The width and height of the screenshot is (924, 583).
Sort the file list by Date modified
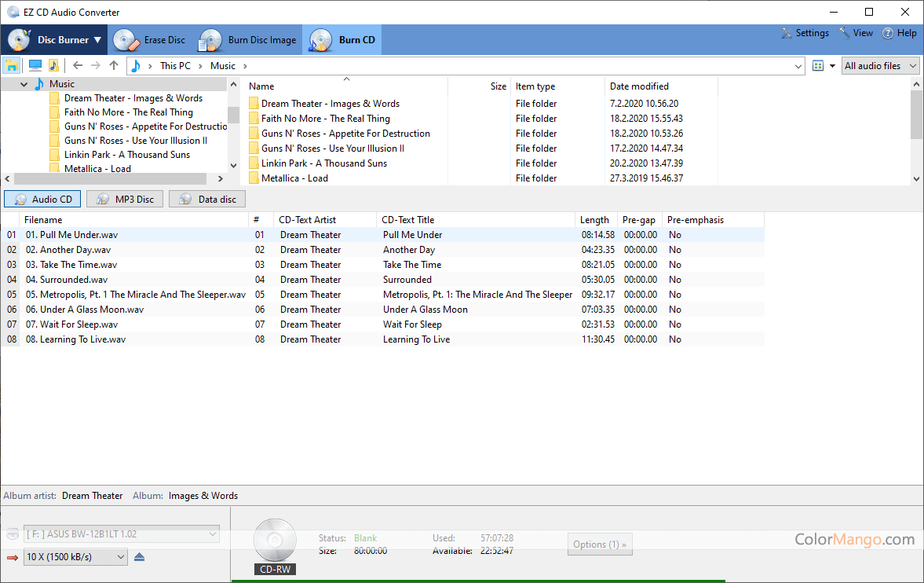tap(639, 86)
